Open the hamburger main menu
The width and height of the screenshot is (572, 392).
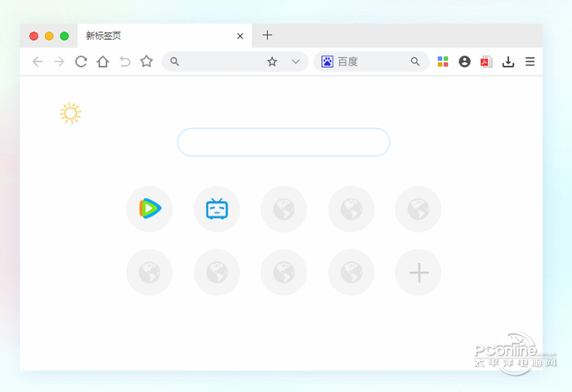pyautogui.click(x=530, y=61)
